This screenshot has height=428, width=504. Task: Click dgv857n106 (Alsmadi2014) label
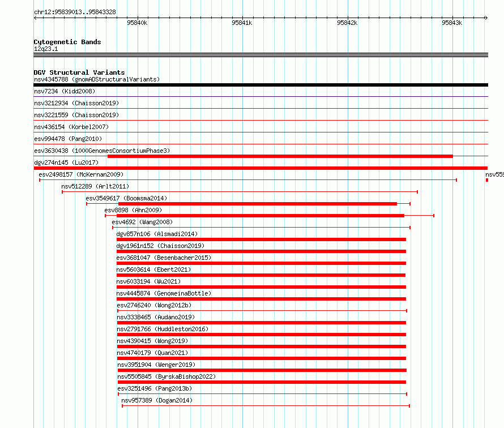(157, 234)
